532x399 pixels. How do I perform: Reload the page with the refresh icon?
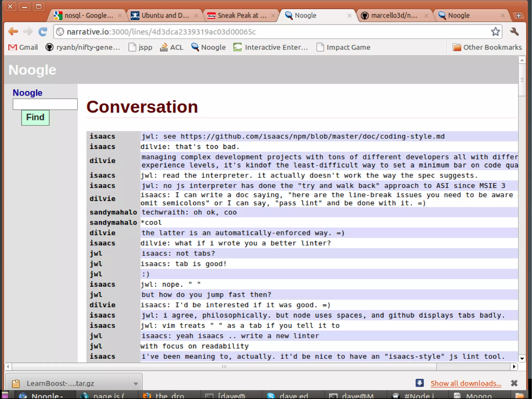[x=43, y=32]
